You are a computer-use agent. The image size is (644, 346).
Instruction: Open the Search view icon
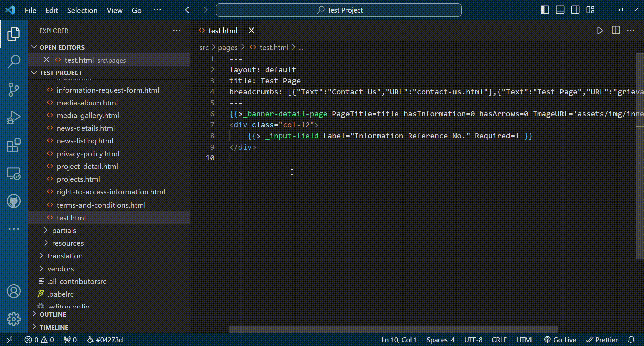pyautogui.click(x=14, y=62)
